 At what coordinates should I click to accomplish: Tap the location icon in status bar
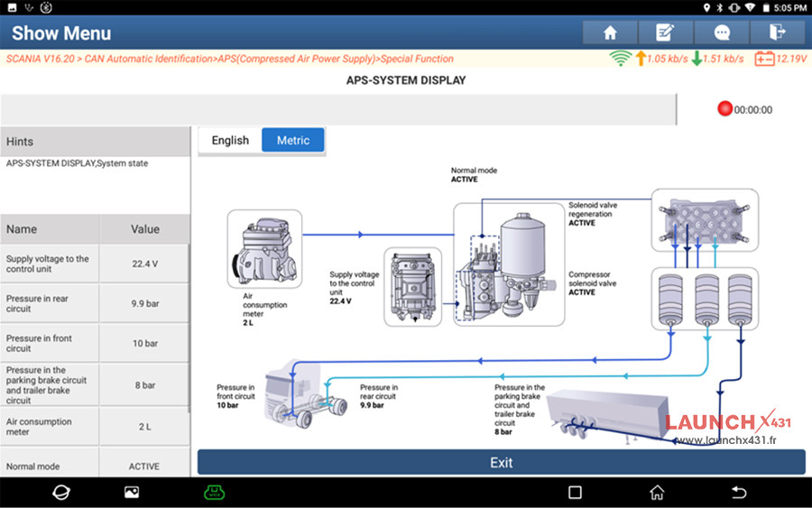[x=706, y=8]
